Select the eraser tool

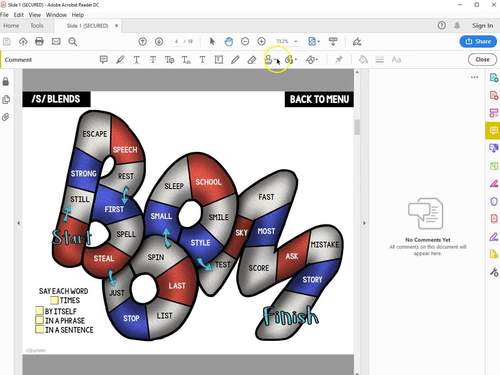[x=252, y=60]
